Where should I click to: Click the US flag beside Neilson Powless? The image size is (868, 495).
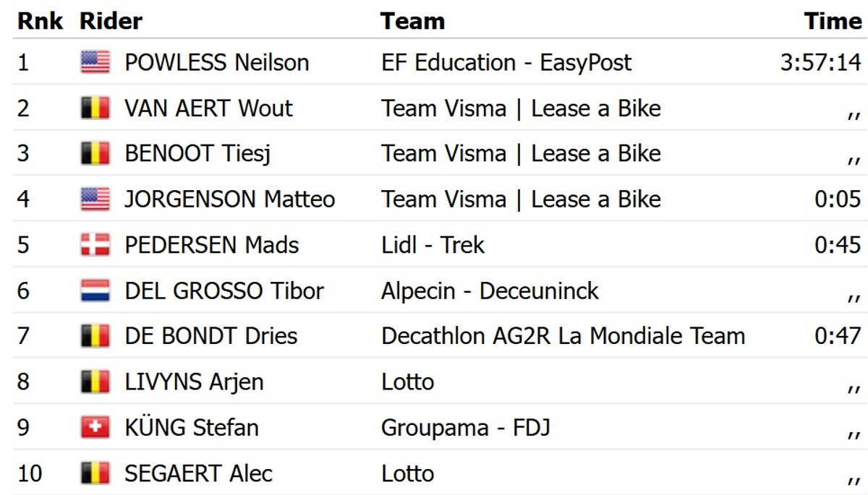tap(95, 63)
